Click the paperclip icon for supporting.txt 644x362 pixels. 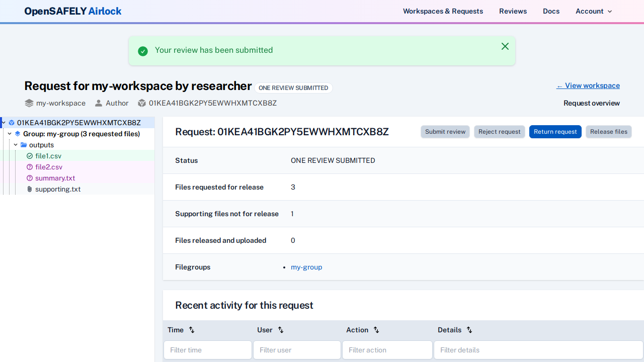(x=30, y=190)
